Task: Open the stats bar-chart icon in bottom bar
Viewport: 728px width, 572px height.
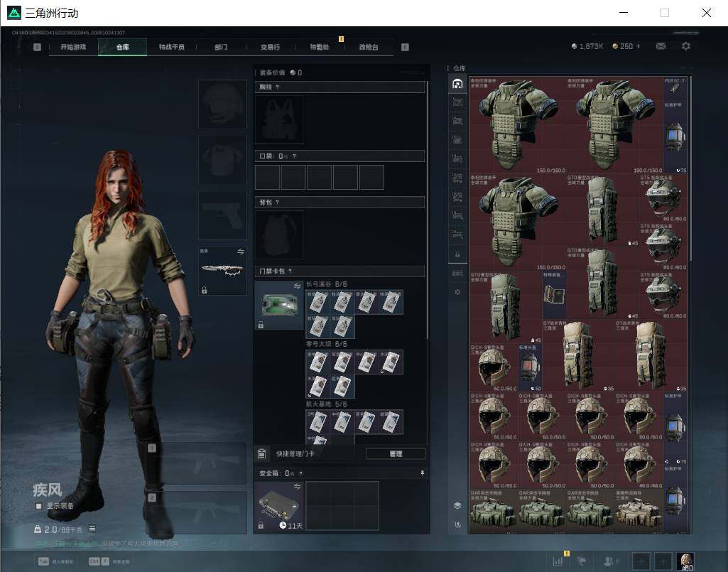Action: 558,561
